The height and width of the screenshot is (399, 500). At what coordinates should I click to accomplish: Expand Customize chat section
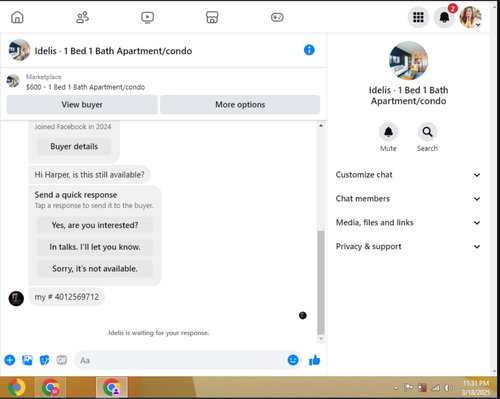point(408,175)
